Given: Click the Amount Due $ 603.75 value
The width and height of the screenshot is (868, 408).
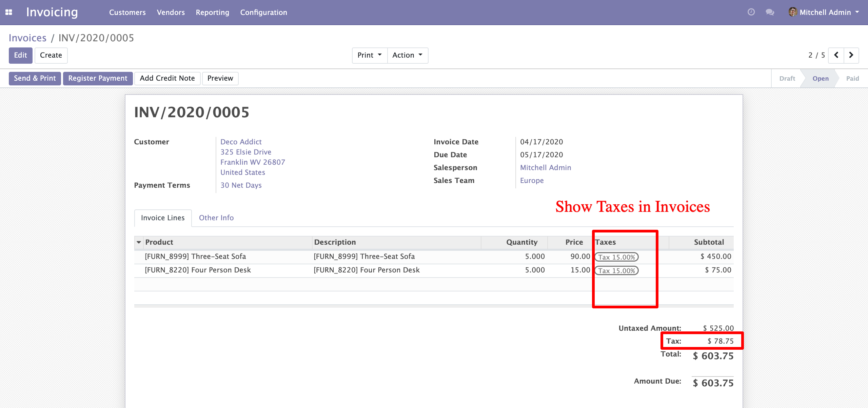Looking at the screenshot, I should pos(713,383).
